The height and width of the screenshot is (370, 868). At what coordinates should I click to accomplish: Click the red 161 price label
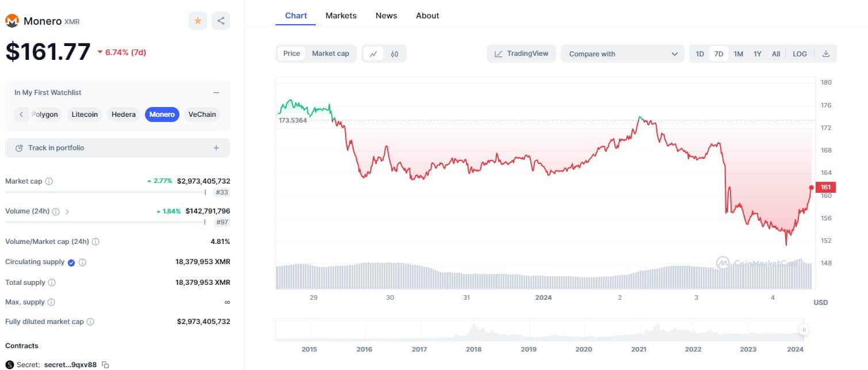click(x=825, y=187)
